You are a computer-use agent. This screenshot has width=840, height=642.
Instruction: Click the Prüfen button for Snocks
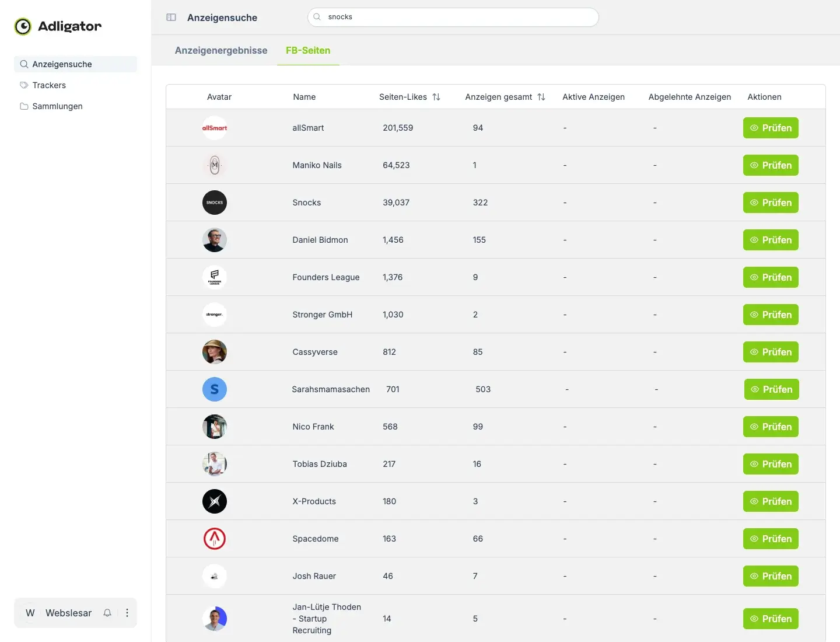[x=771, y=203]
